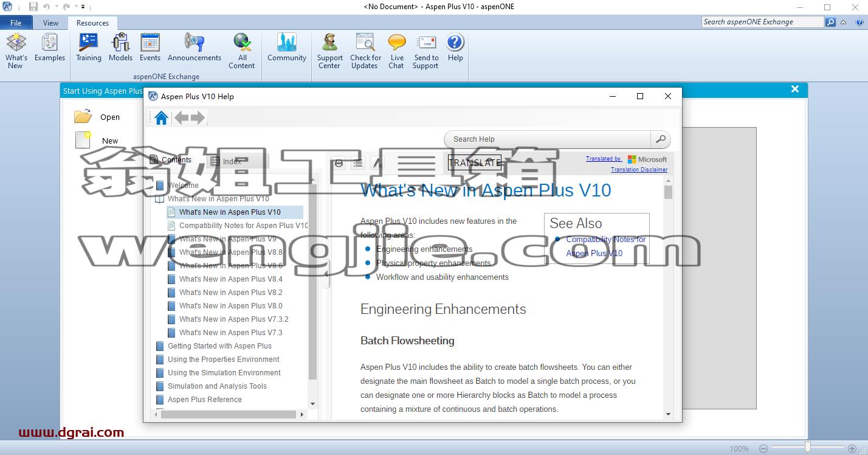The width and height of the screenshot is (868, 455).
Task: Collapse the ribbon using the top-right chevron
Action: (844, 22)
